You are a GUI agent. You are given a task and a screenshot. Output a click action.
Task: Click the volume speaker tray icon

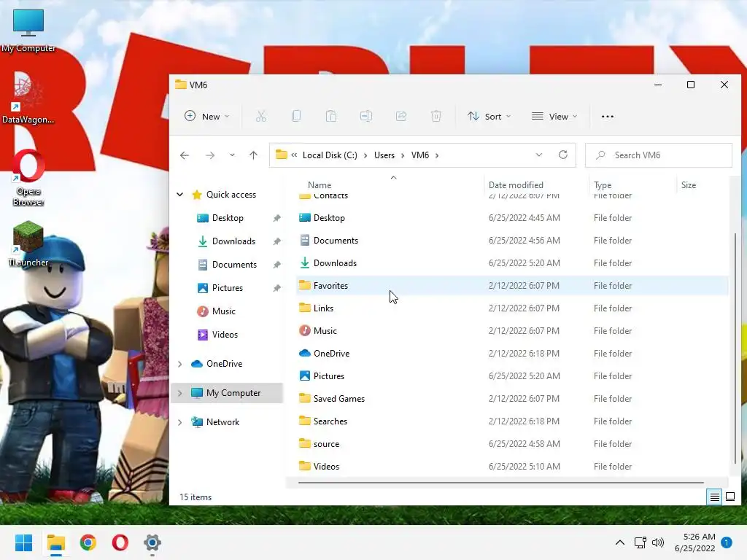tap(658, 542)
